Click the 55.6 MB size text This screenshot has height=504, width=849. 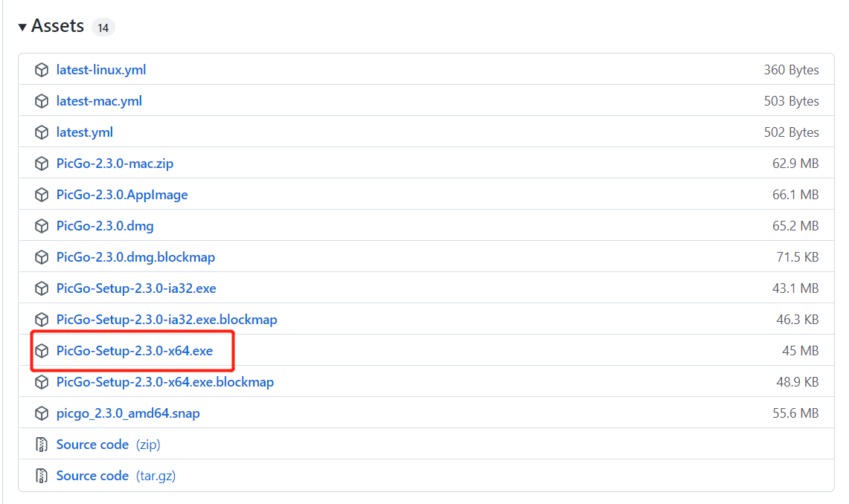click(795, 414)
